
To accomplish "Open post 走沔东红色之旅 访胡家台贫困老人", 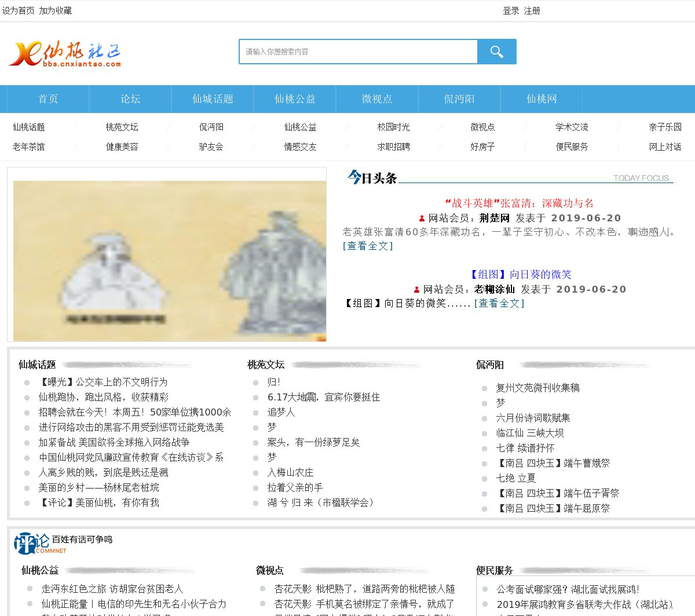I will click(x=112, y=589).
